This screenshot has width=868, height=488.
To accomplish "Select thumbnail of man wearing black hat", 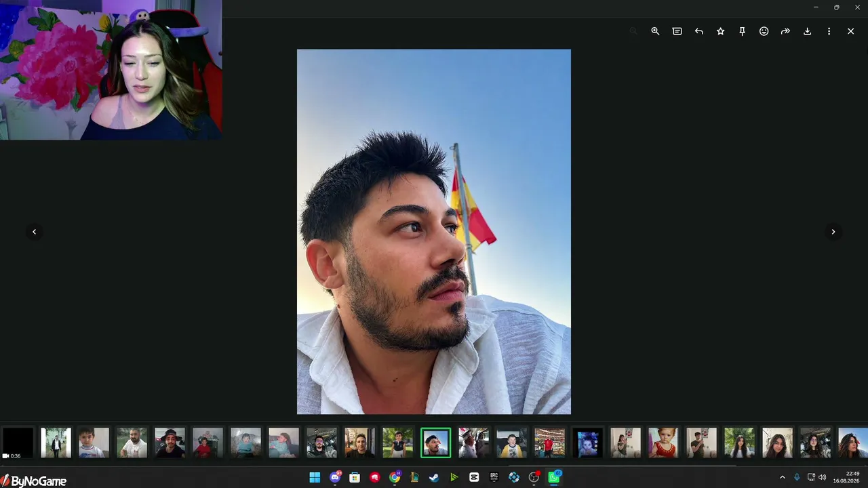I will click(170, 443).
